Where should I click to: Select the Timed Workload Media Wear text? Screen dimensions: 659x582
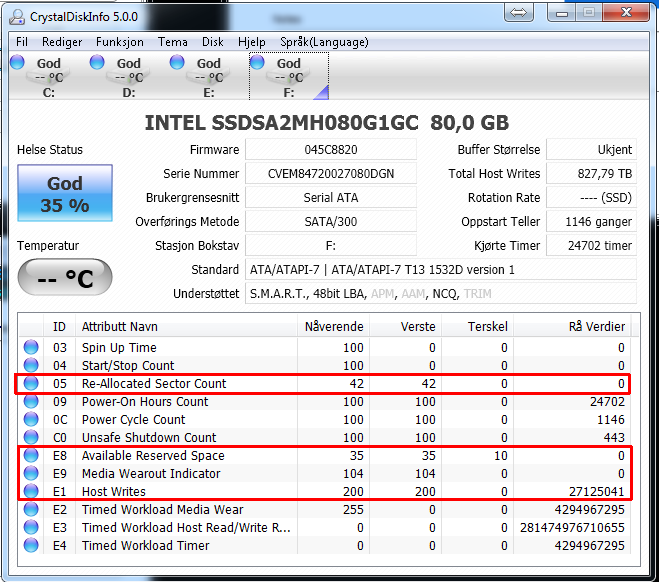162,509
